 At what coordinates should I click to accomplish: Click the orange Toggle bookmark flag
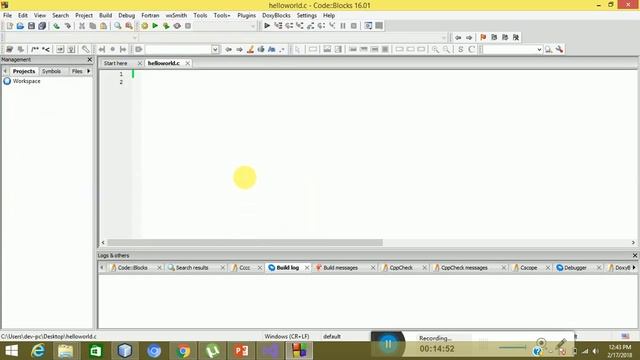pyautogui.click(x=483, y=37)
